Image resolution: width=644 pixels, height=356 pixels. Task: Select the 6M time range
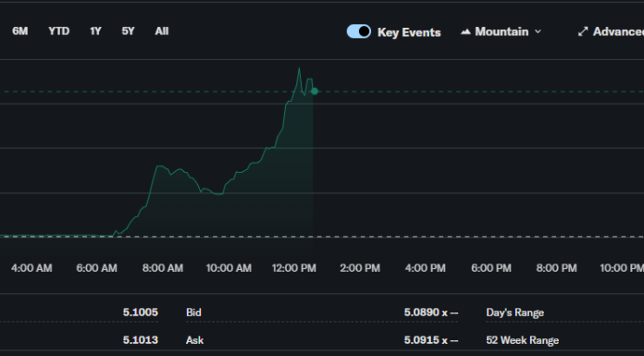(x=20, y=31)
